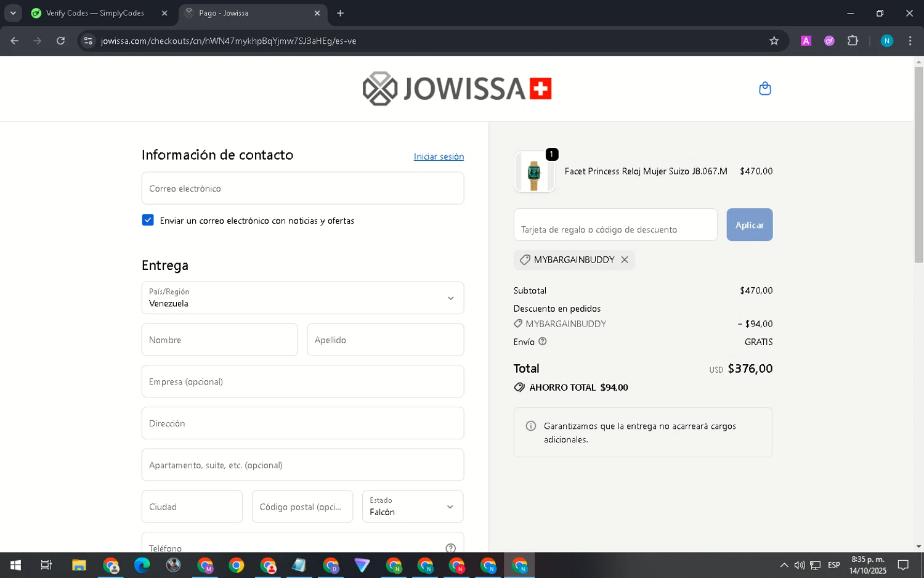Close the Pago - Jowissa tab

coord(317,13)
